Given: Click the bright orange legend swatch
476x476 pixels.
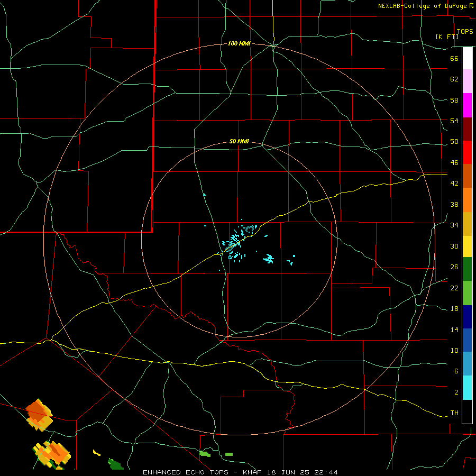Looking at the screenshot, I should (467, 200).
